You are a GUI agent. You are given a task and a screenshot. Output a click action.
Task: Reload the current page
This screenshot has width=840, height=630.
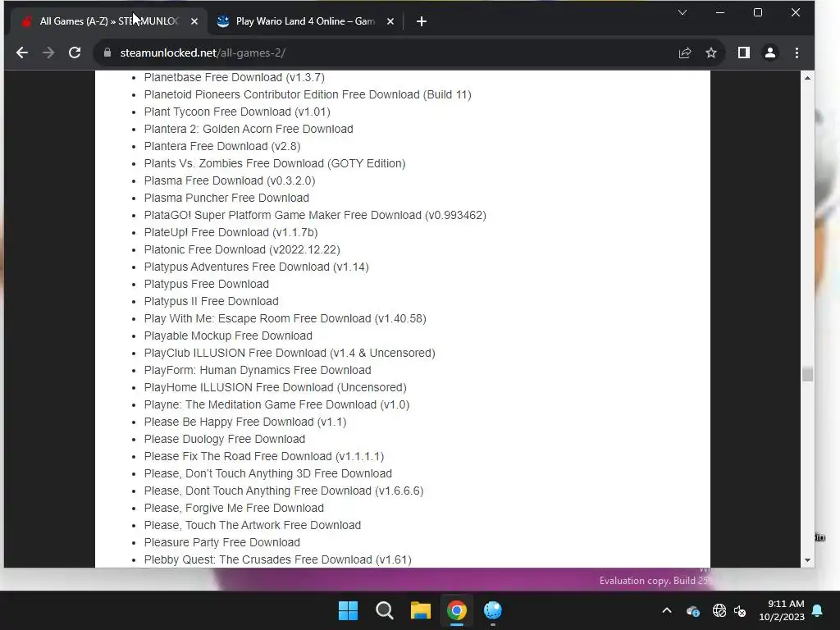pos(75,52)
